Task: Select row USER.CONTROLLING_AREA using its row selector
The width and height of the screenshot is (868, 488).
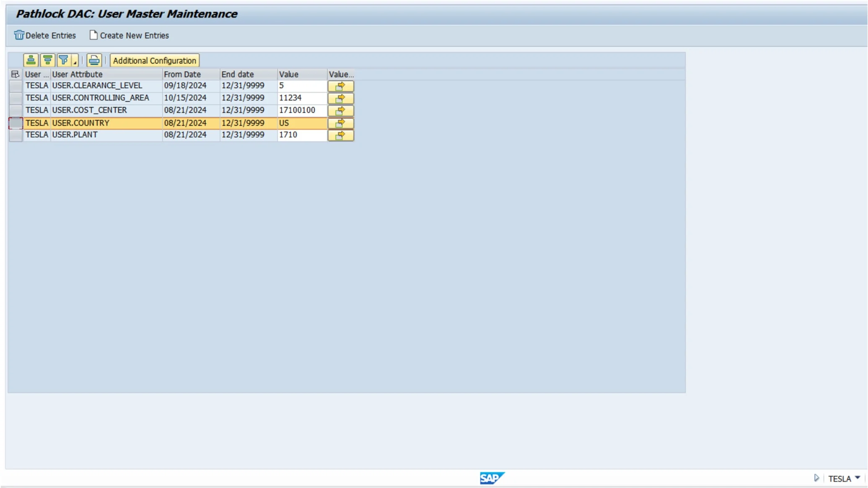Action: coord(16,98)
